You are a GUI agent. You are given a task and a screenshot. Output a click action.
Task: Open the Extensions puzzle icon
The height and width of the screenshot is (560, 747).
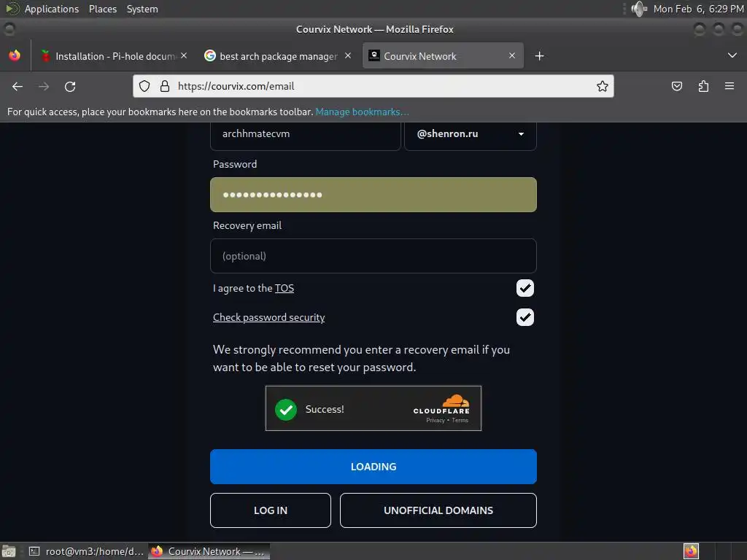(x=703, y=86)
